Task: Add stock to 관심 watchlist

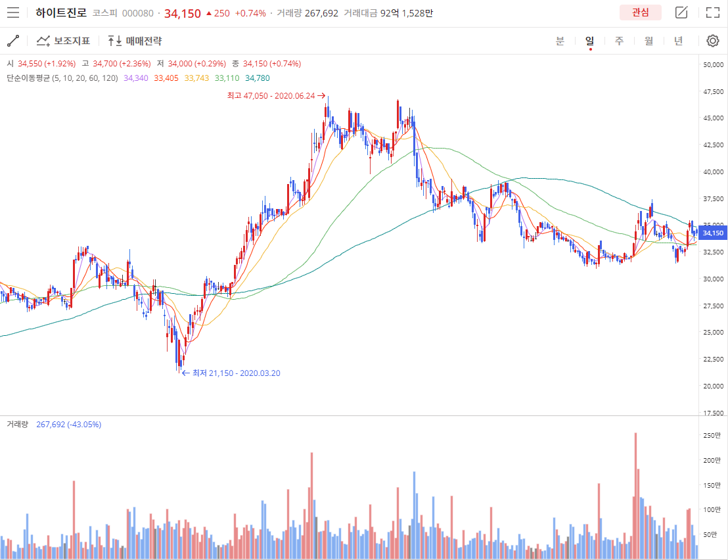Action: tap(640, 12)
